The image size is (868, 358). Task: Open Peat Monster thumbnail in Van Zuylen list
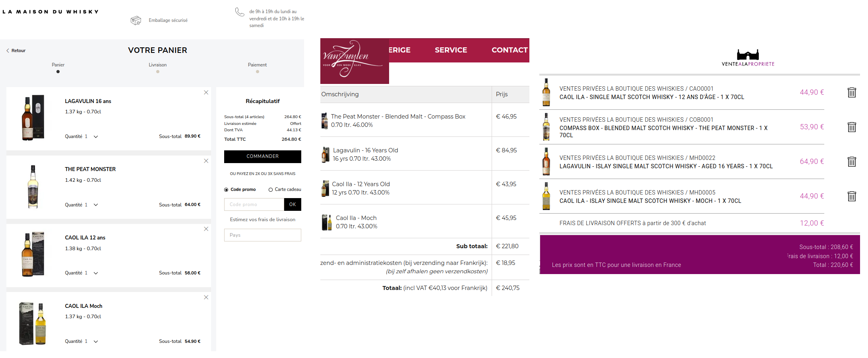(325, 121)
